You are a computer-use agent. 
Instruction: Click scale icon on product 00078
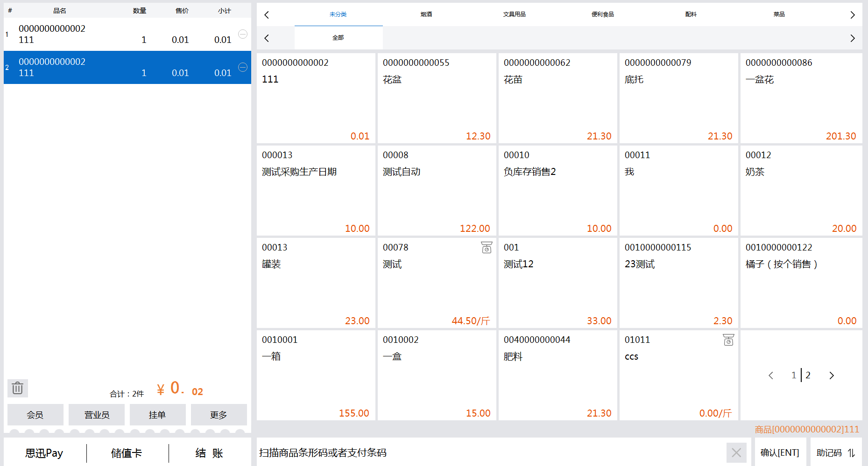[487, 248]
